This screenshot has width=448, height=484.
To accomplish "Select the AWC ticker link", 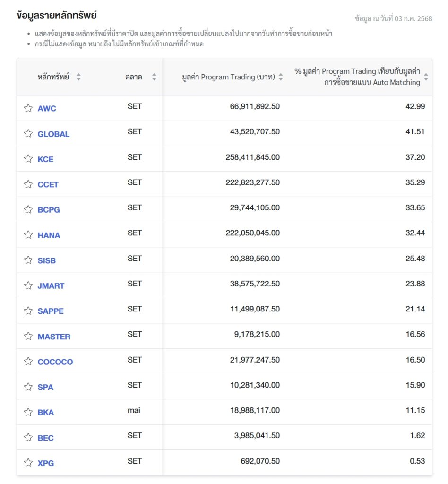I will tap(47, 108).
